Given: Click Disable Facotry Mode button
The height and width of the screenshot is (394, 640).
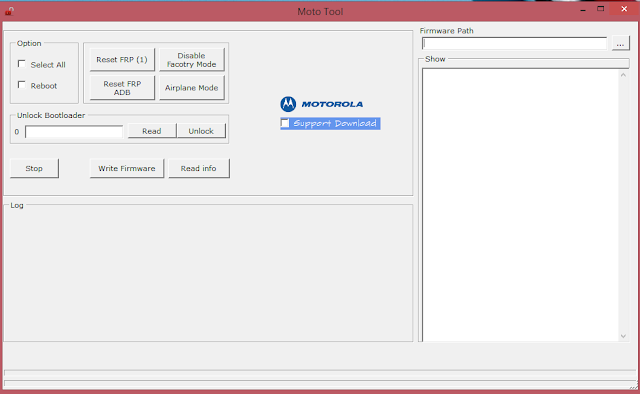Looking at the screenshot, I should (191, 60).
